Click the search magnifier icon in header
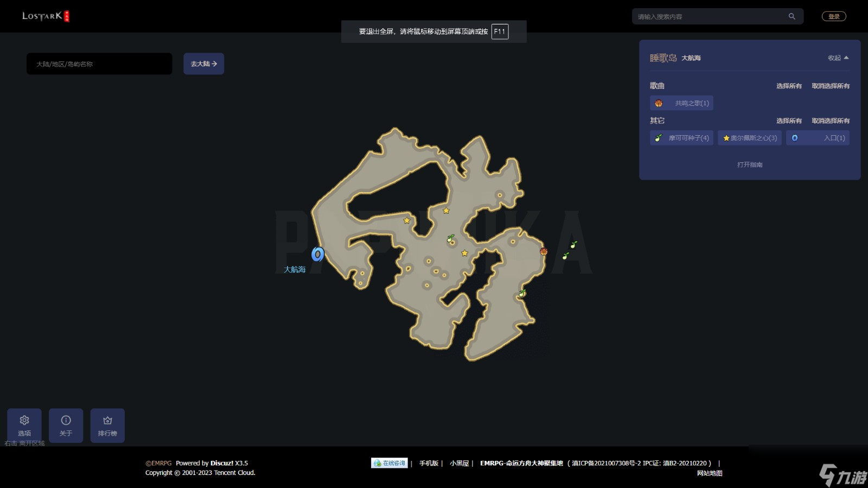 792,16
